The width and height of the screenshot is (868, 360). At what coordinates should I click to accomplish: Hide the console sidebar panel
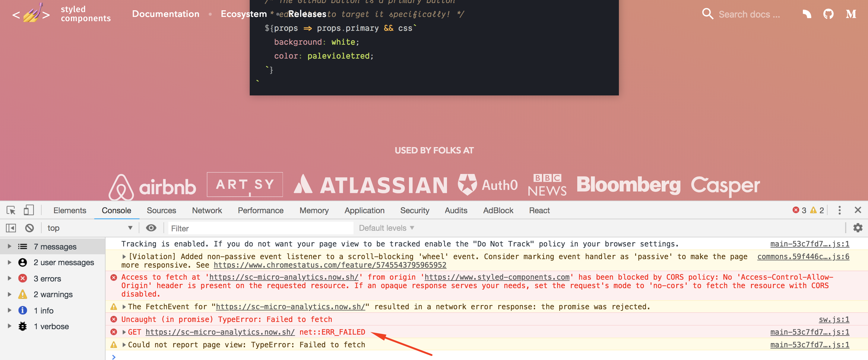tap(11, 228)
